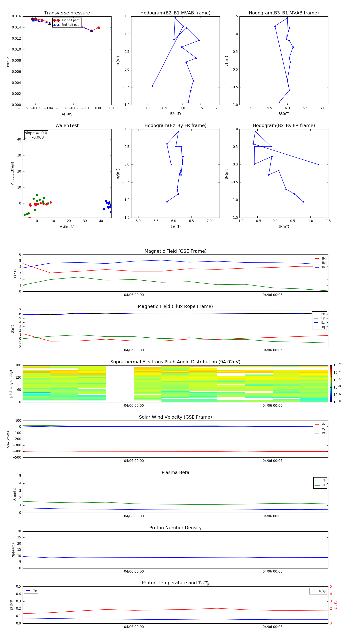Image resolution: width=351 pixels, height=644 pixels.
Task: Click the pitch angle colorbar scale
Action: click(x=331, y=384)
